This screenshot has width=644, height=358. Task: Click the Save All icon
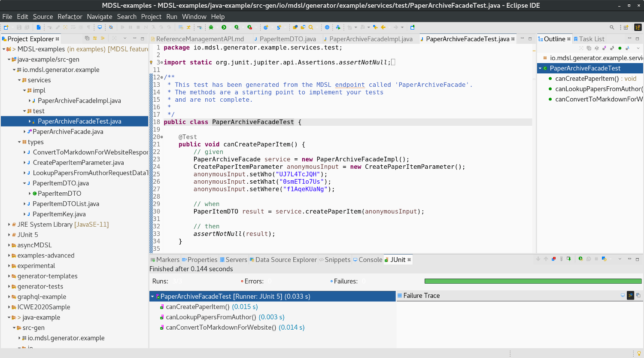point(27,27)
